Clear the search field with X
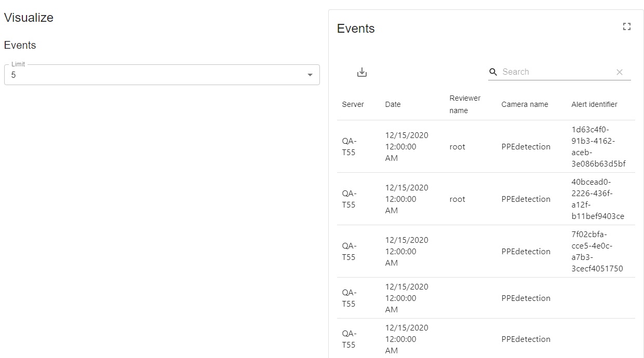Image resolution: width=644 pixels, height=358 pixels. (x=619, y=72)
